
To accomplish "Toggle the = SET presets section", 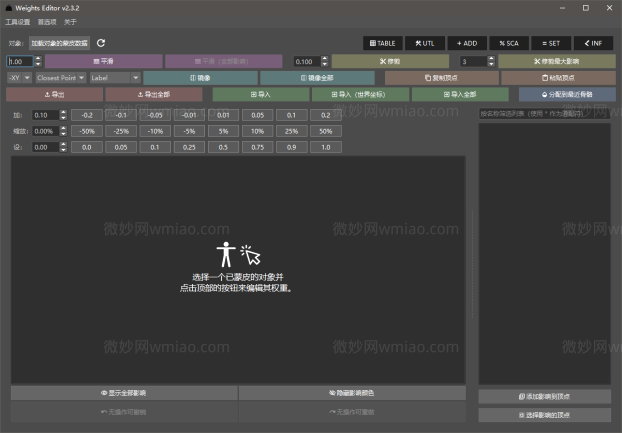I will tap(551, 43).
